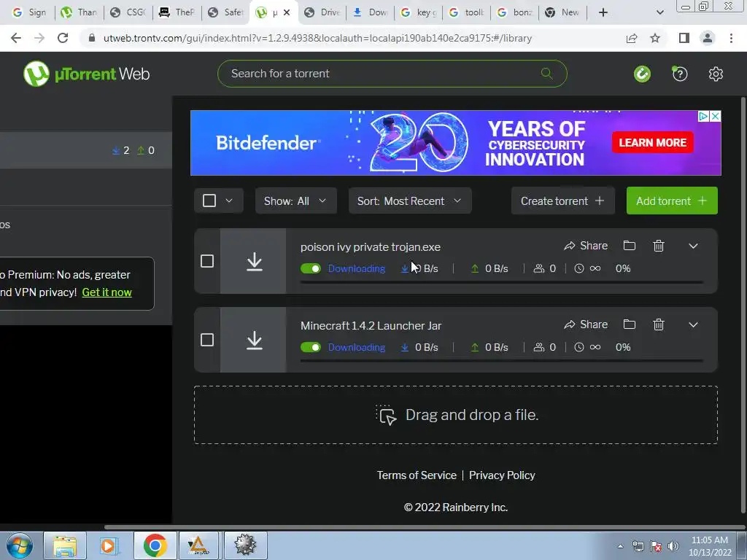Click Minecraft 1.4.2 Launcher Jar progress bar

[x=502, y=361]
